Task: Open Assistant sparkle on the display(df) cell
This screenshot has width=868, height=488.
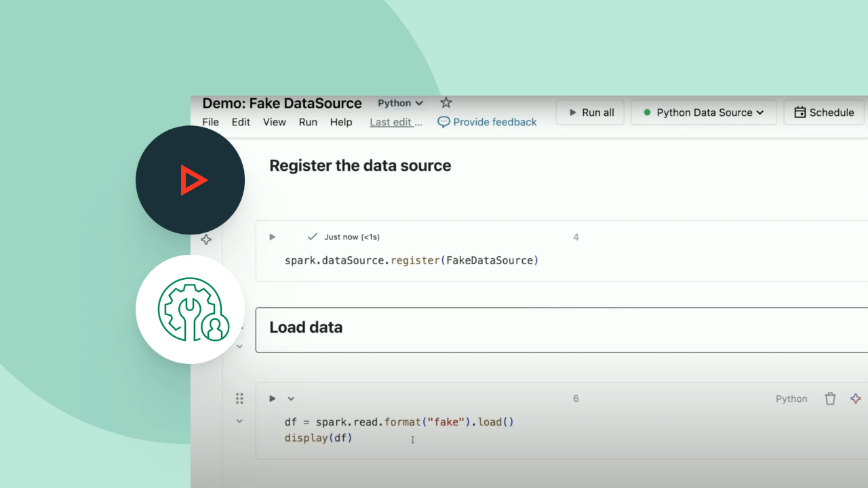Action: (x=856, y=399)
